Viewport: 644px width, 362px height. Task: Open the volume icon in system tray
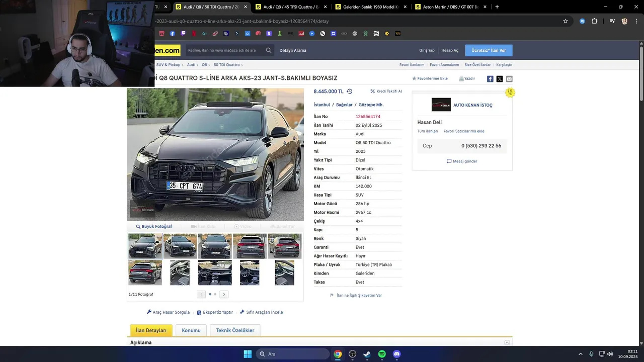point(610,354)
